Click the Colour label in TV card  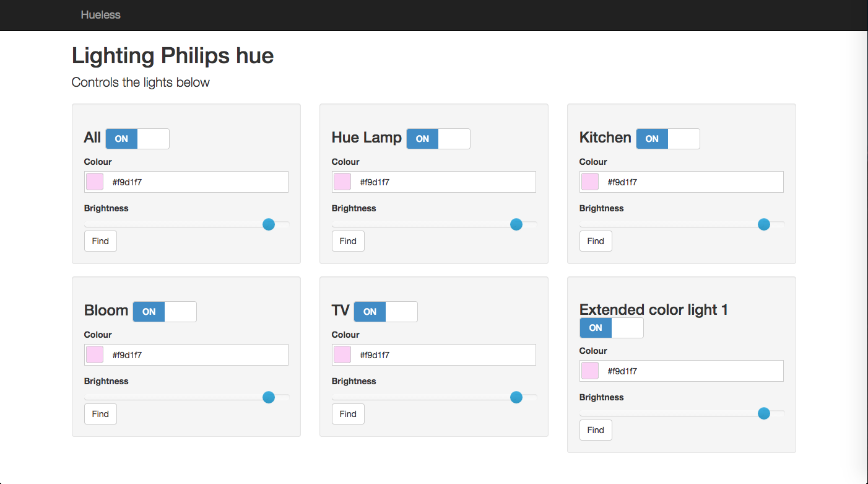coord(345,335)
